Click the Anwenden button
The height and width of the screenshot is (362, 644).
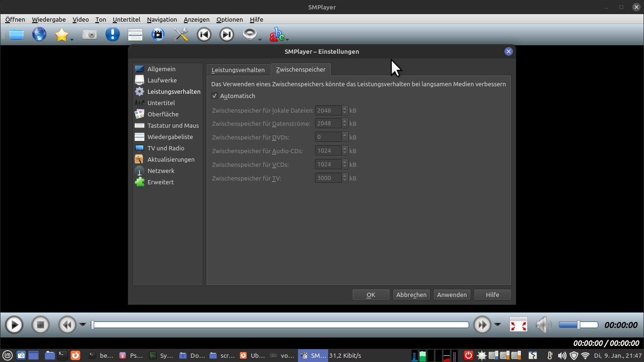point(452,295)
